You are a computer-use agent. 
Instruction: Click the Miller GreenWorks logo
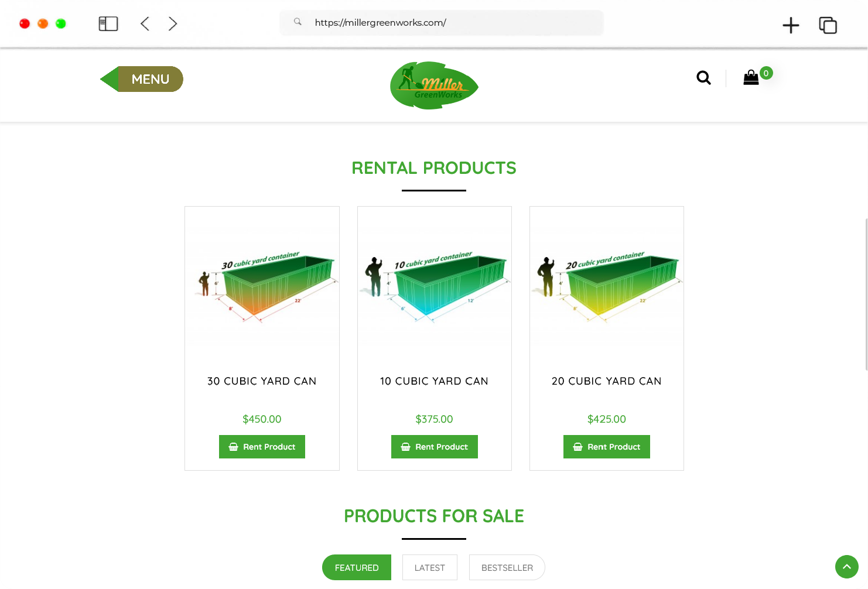(x=434, y=85)
